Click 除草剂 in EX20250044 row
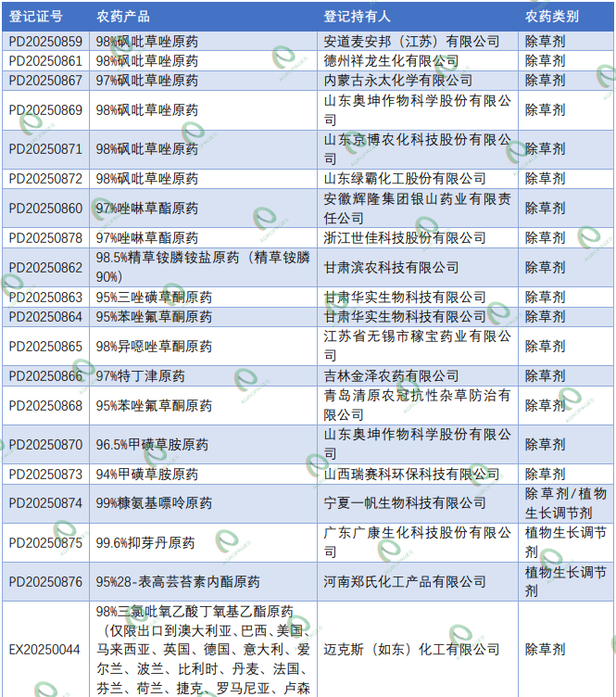The width and height of the screenshot is (616, 697). tap(545, 650)
